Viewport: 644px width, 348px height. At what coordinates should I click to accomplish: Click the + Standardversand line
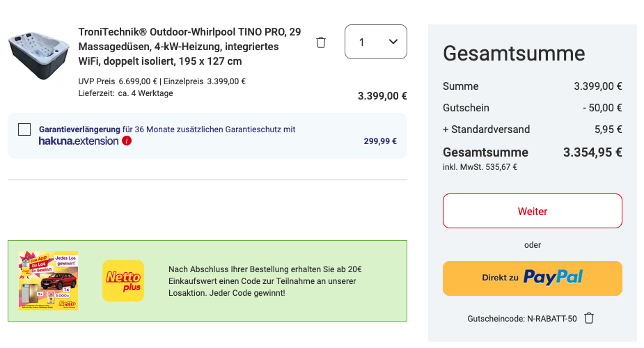pyautogui.click(x=533, y=129)
